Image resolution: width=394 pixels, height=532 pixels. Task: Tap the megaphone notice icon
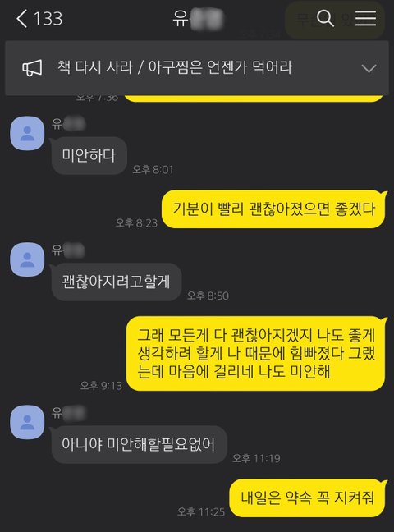click(x=32, y=67)
